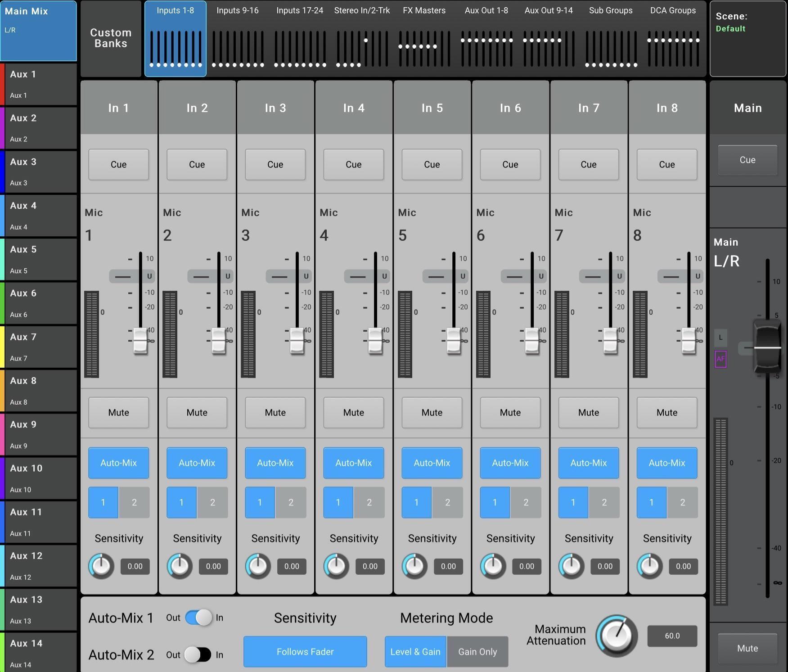This screenshot has height=672, width=788.
Task: Click the Sensitivity knob on channel In 5
Action: [x=414, y=566]
